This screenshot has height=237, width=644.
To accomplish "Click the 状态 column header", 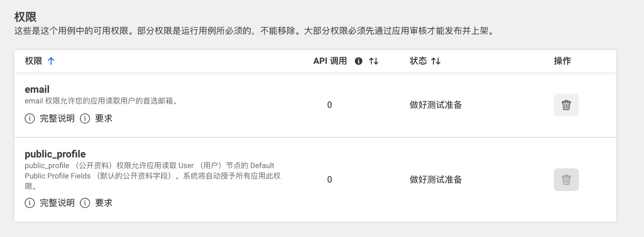I will 418,61.
